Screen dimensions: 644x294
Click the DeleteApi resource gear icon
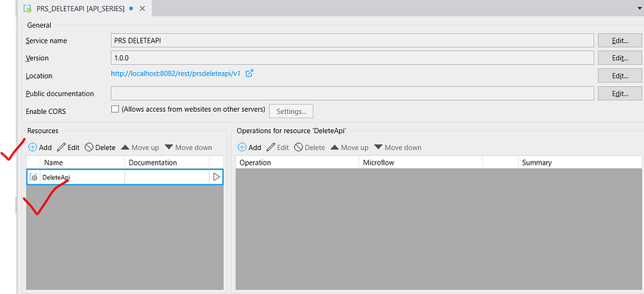tap(33, 177)
